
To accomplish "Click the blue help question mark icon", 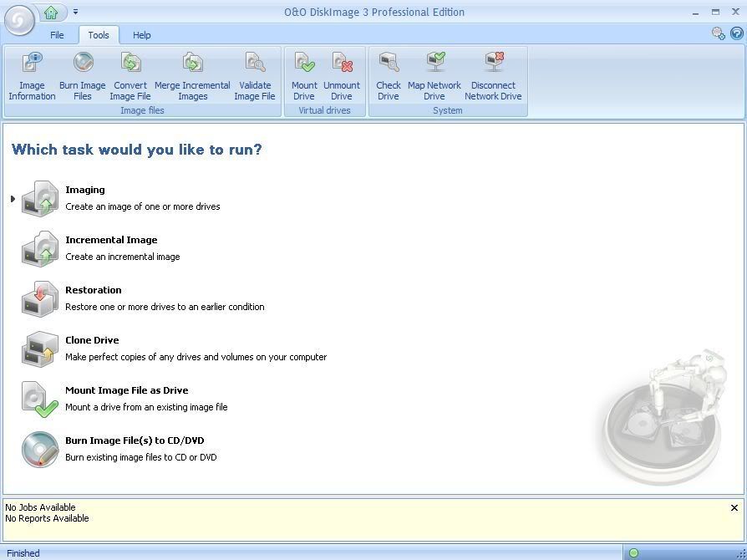I will coord(736,33).
